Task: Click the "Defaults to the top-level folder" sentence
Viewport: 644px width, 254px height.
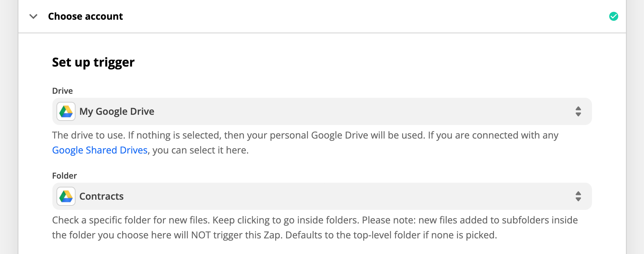Action: 391,235
